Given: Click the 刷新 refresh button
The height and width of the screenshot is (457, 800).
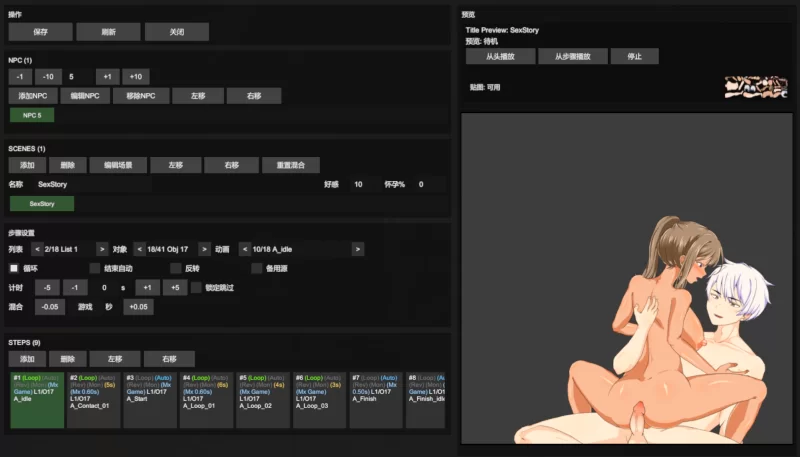Looking at the screenshot, I should 108,32.
